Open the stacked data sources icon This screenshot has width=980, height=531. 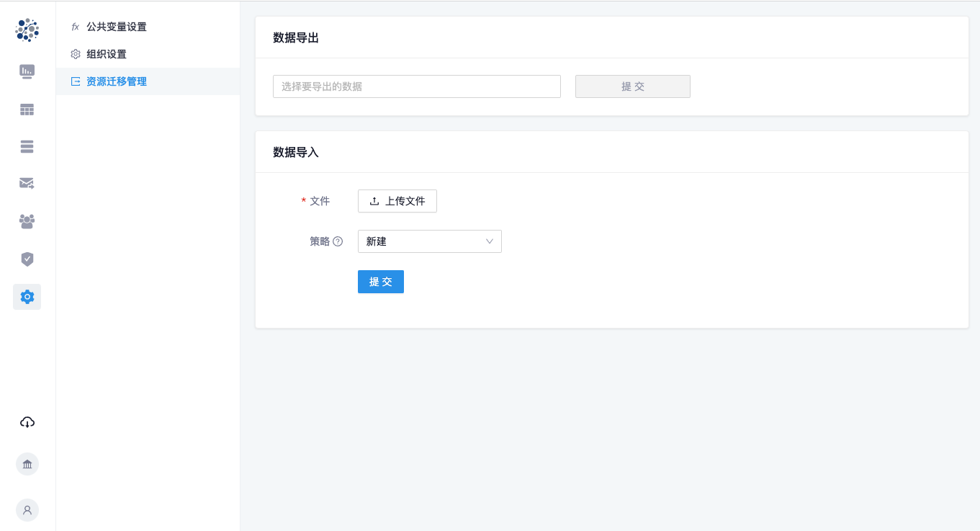click(x=27, y=146)
